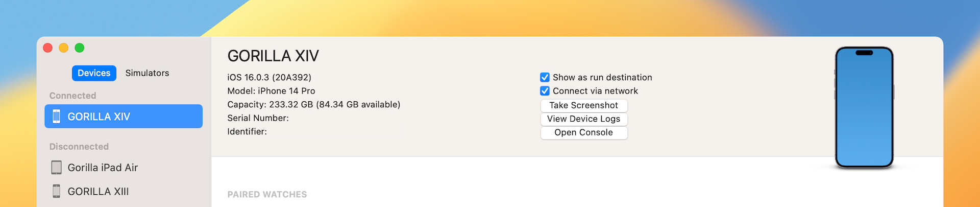Close the Devices window with red button
This screenshot has width=980, height=207.
coord(48,48)
